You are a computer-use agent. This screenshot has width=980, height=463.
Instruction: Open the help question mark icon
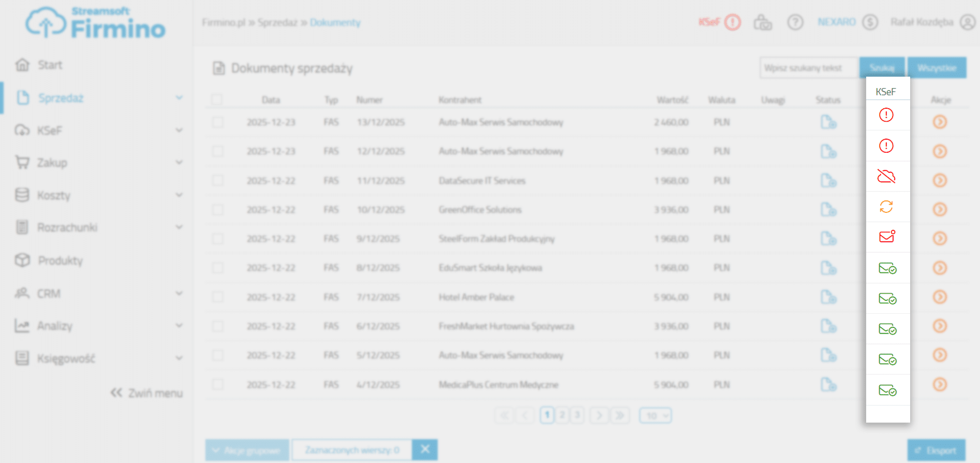[795, 22]
